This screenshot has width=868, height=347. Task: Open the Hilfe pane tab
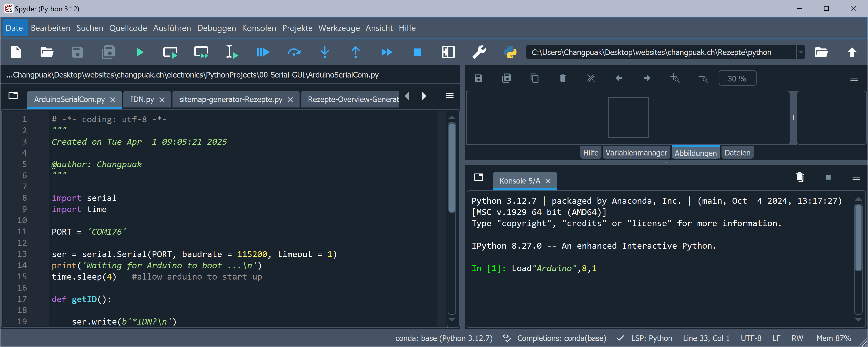(x=591, y=153)
